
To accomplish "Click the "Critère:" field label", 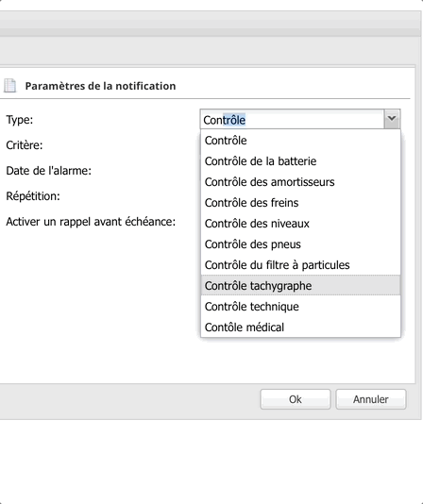I will pos(25,145).
